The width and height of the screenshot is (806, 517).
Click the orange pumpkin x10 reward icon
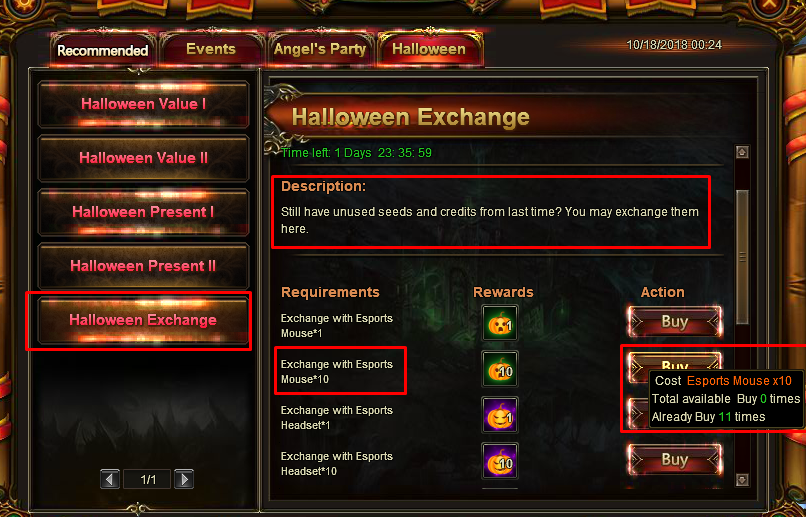click(x=500, y=369)
